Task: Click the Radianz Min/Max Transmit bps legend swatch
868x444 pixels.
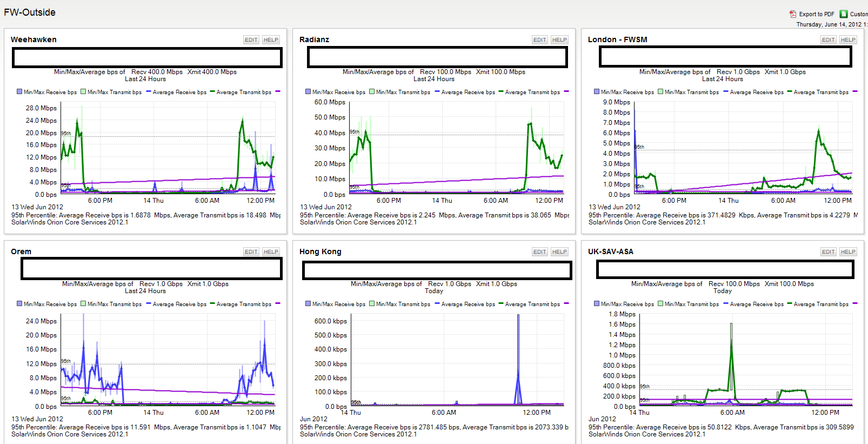Action: (x=372, y=92)
